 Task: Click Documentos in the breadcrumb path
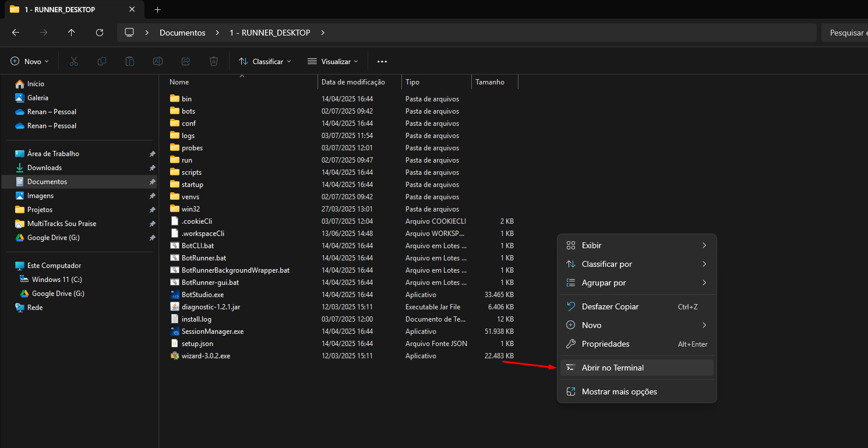click(182, 33)
